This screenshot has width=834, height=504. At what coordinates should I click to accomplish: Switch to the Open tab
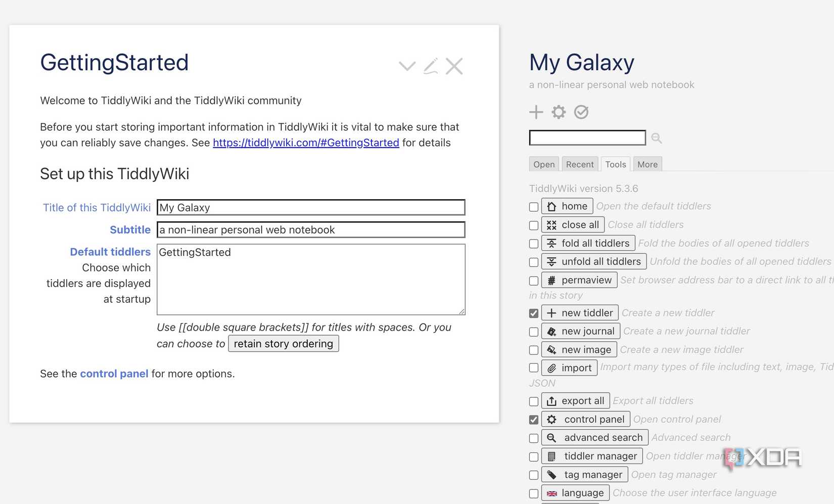click(x=543, y=164)
